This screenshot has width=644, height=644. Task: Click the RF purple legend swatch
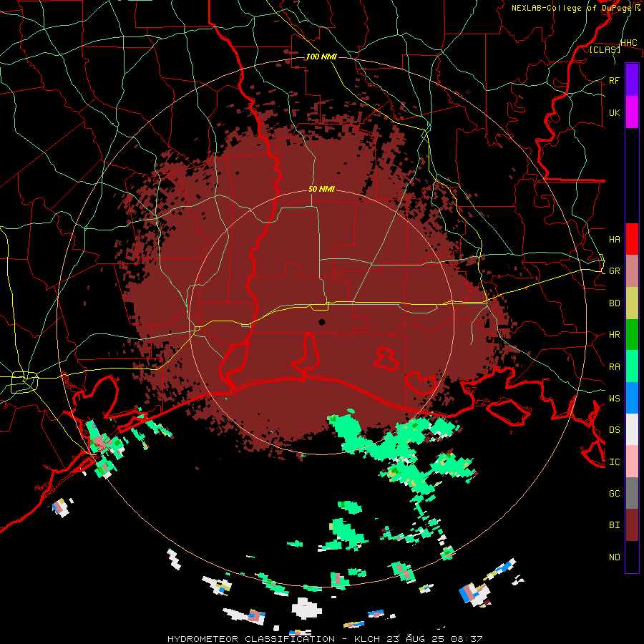pos(632,80)
